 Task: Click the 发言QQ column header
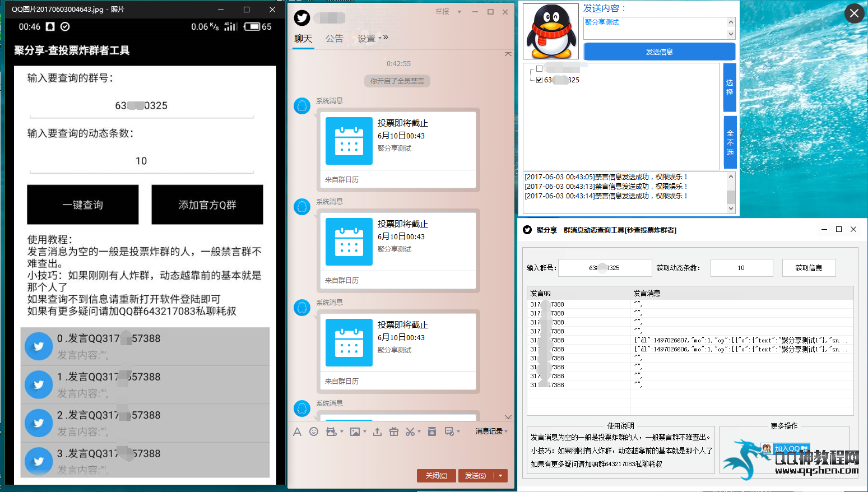(x=579, y=293)
